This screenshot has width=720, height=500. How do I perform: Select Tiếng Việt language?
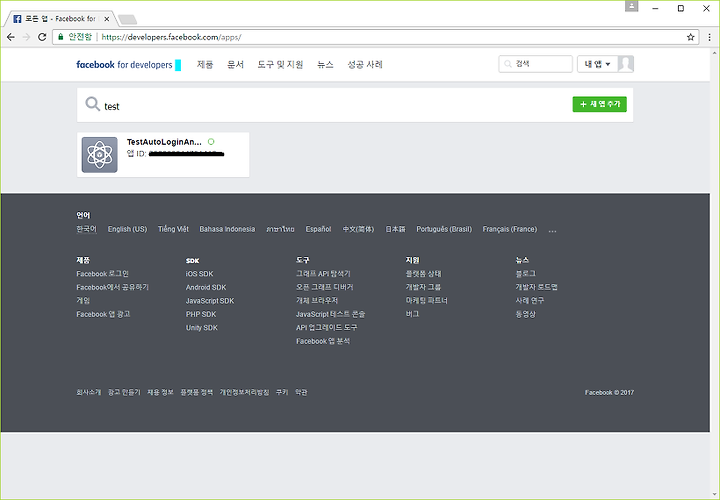coord(173,229)
